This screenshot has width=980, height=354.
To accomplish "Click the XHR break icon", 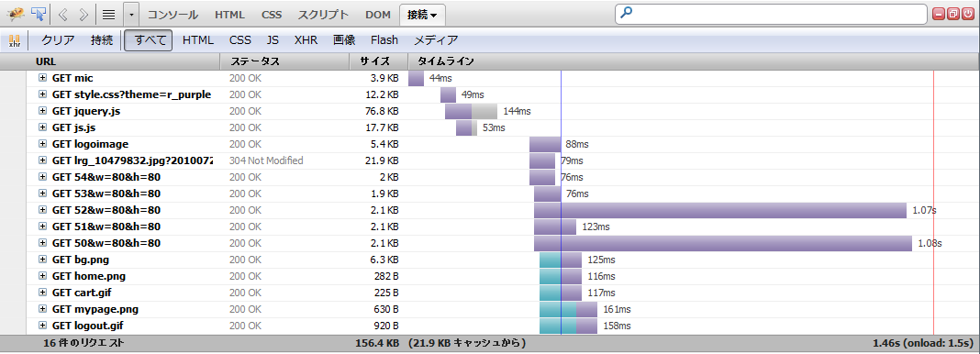I will click(15, 40).
